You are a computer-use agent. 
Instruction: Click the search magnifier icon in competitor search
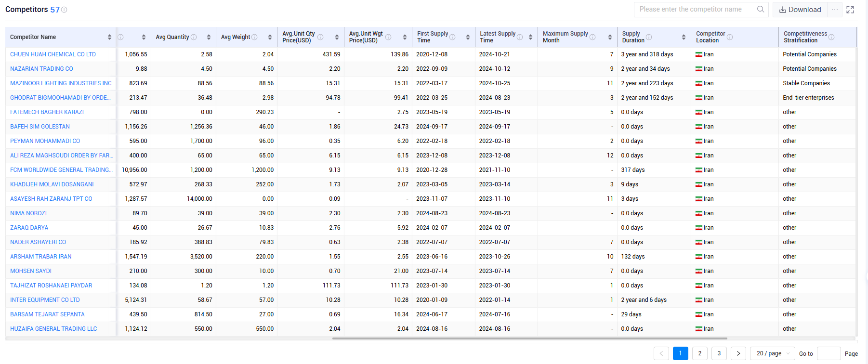tap(761, 9)
